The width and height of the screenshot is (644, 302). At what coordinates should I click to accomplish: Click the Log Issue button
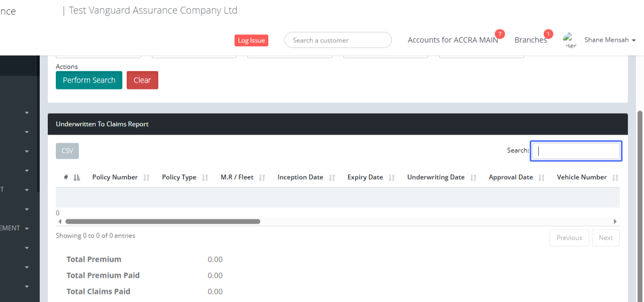(251, 40)
